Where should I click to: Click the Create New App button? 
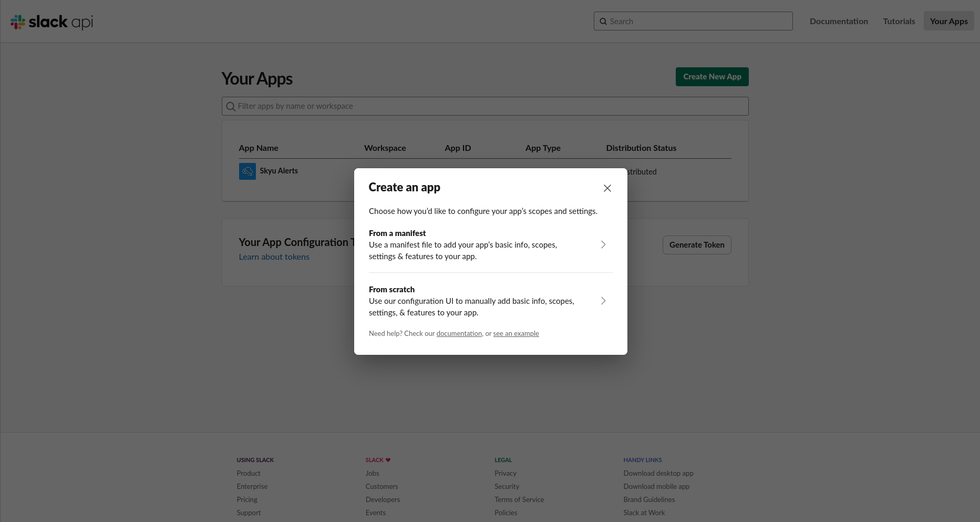(712, 77)
